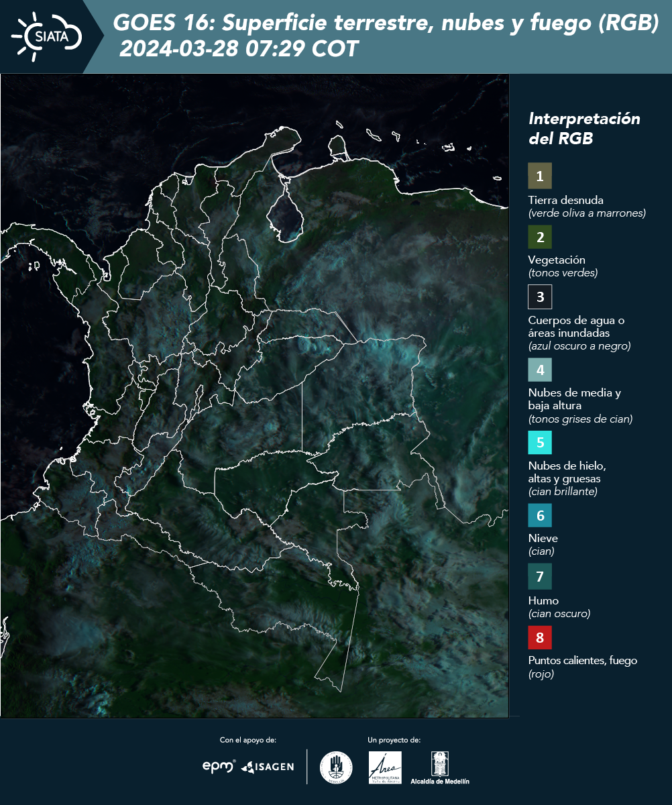Click '(tonos verdes)' description
The image size is (672, 805).
click(563, 273)
